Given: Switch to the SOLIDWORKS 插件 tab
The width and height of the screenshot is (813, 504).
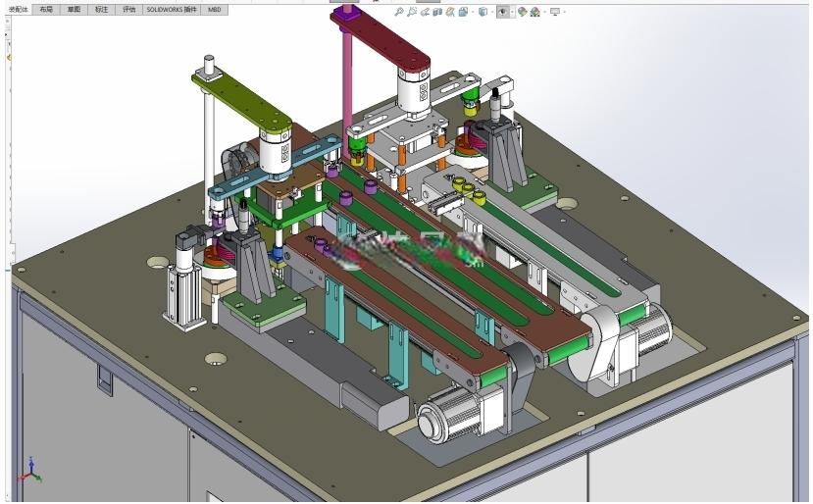Looking at the screenshot, I should coord(172,10).
